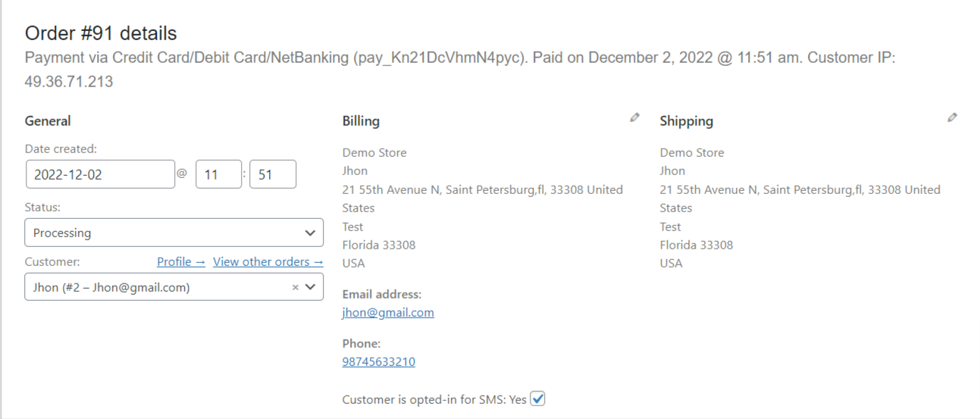
Task: Click the pencil icon to edit Billing
Action: tap(634, 117)
